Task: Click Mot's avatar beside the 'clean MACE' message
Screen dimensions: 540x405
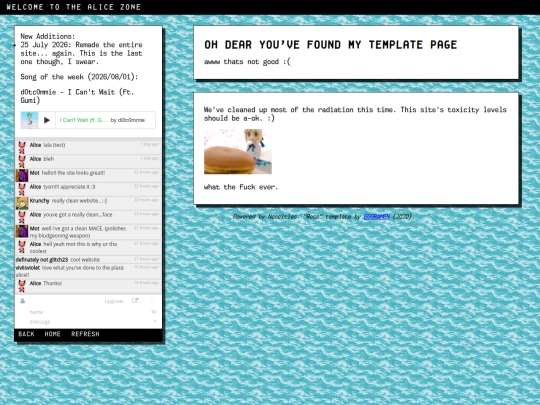Action: click(22, 231)
